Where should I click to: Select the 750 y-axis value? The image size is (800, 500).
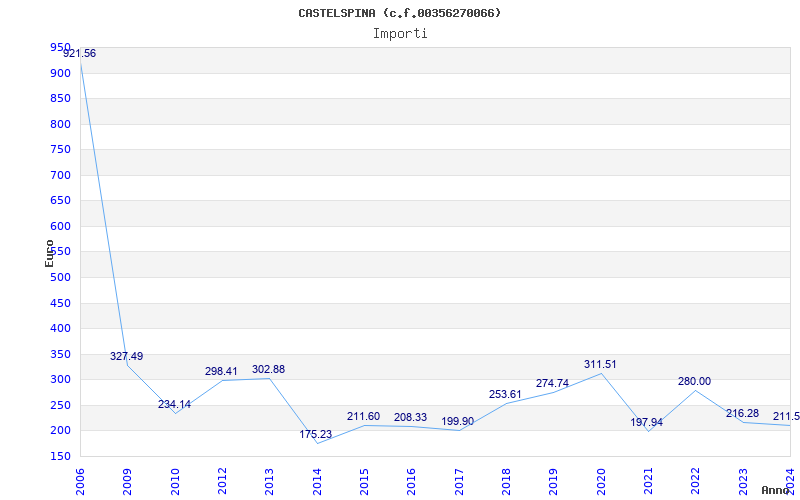tap(60, 150)
